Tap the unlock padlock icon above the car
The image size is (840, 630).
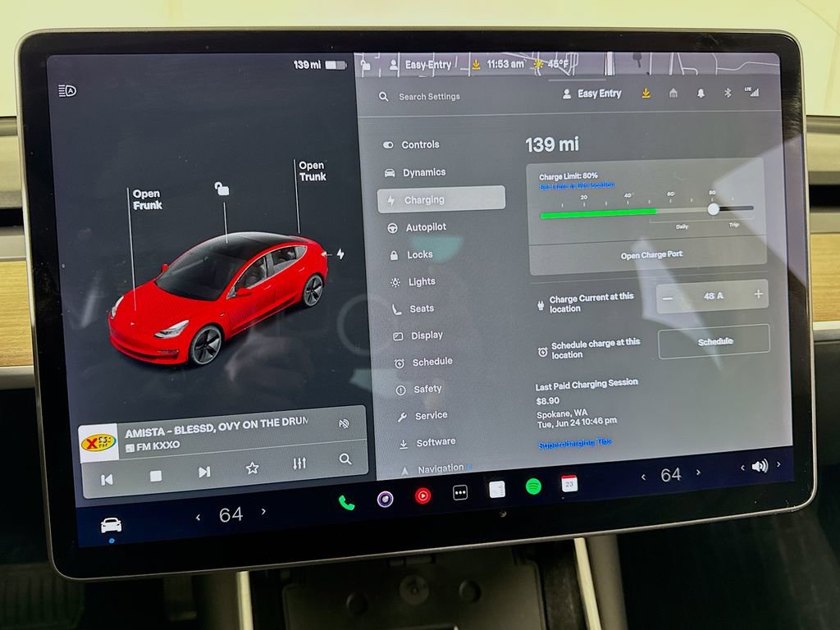tap(223, 187)
